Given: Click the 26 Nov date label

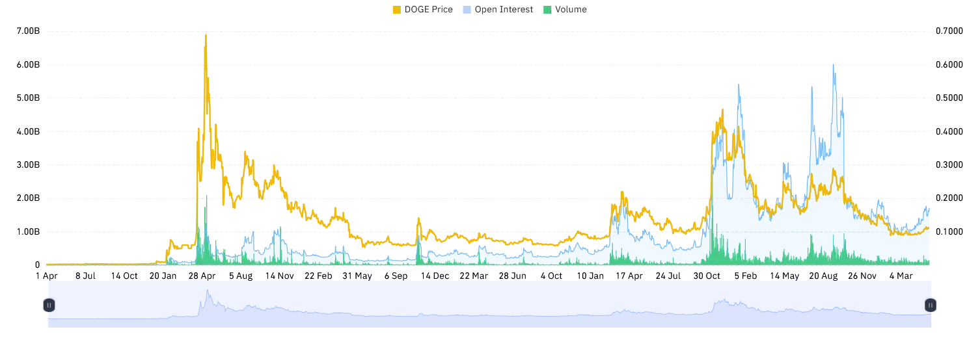Looking at the screenshot, I should 862,276.
